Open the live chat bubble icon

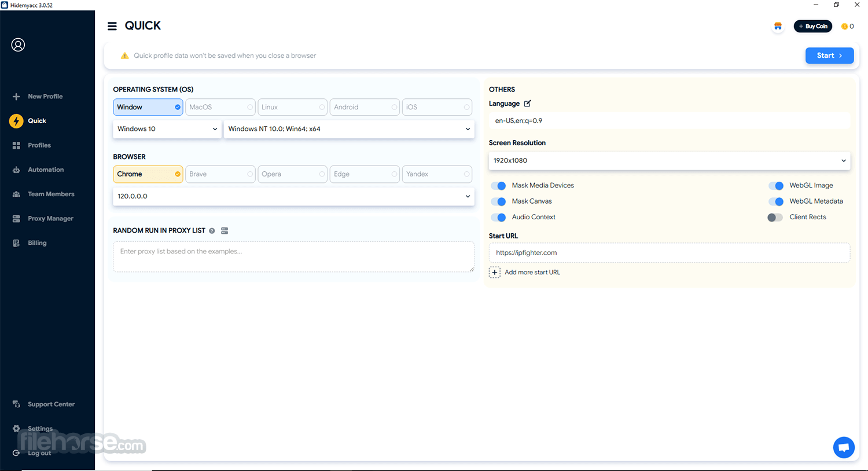(x=844, y=447)
